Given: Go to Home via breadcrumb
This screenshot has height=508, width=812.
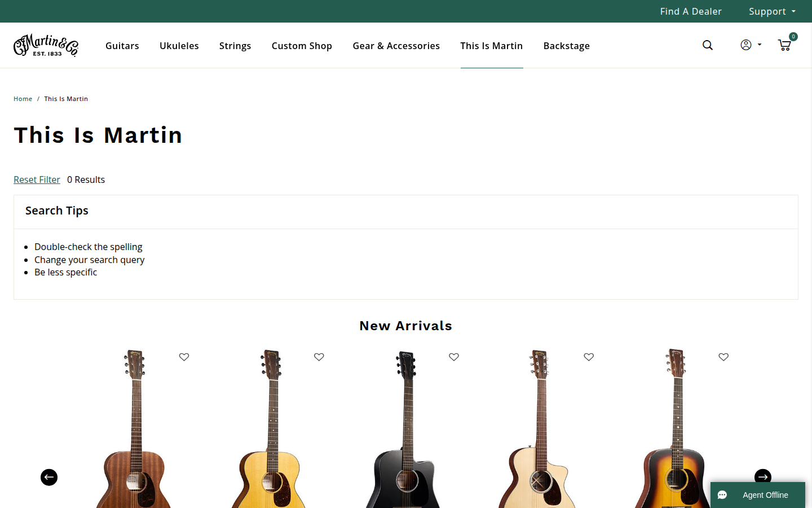Looking at the screenshot, I should [x=23, y=99].
